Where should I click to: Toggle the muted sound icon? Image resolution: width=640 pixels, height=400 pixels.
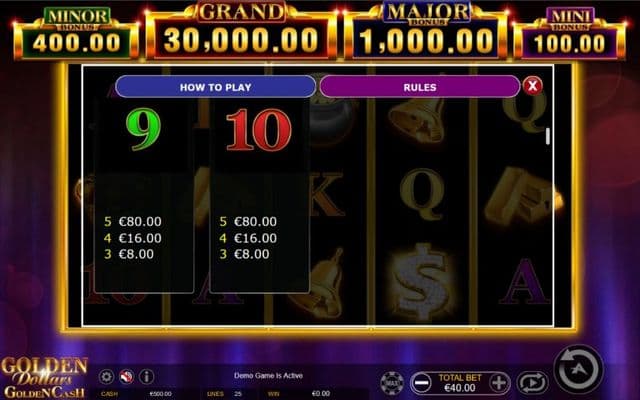(x=127, y=376)
